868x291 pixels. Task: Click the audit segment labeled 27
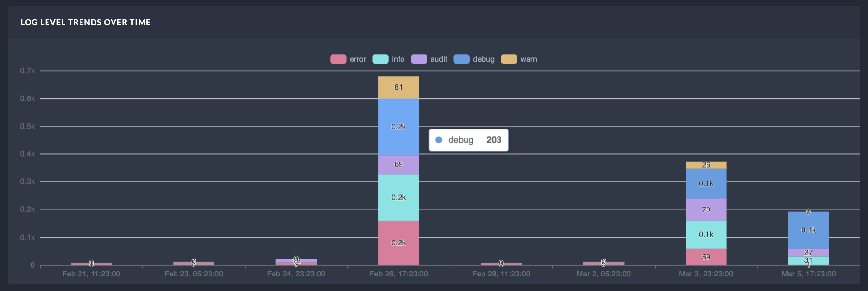click(x=808, y=253)
